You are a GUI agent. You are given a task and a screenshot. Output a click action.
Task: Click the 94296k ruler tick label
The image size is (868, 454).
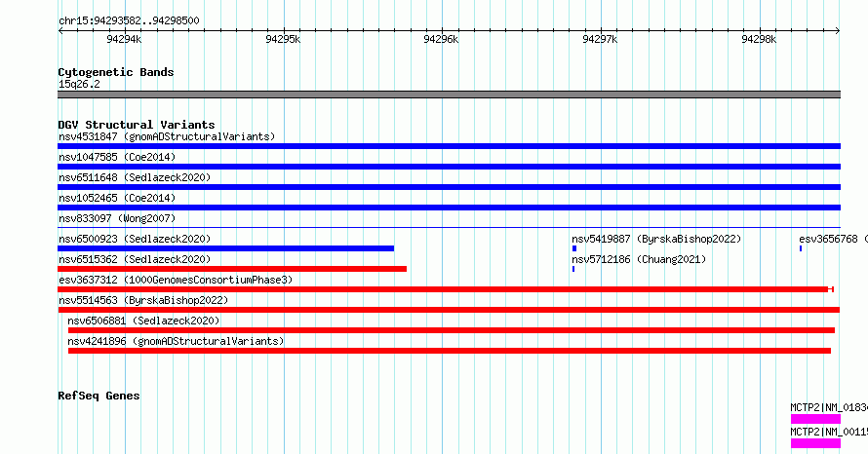pyautogui.click(x=441, y=39)
